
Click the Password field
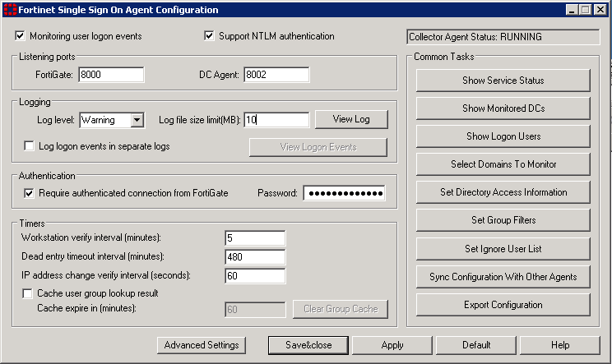coord(344,193)
